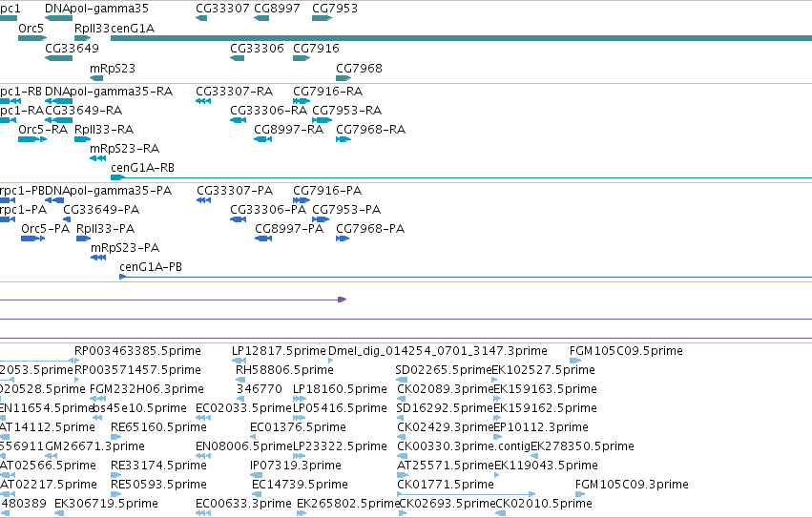Open EST LP12817.5prime

tap(280, 351)
